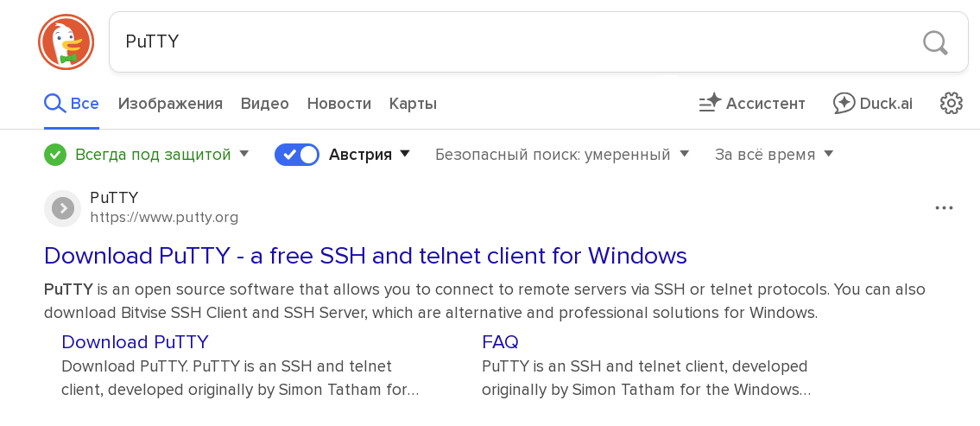Open the three-dots result options menu
The image size is (980, 426).
pyautogui.click(x=944, y=208)
